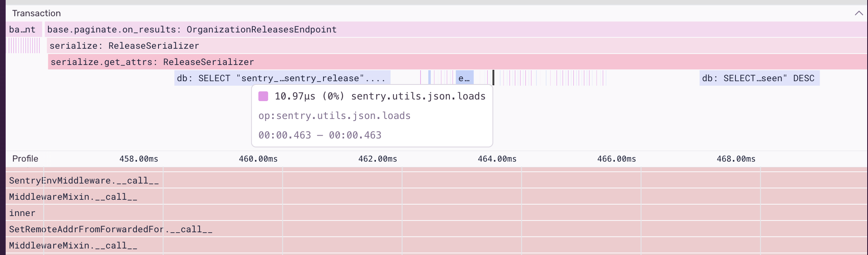Click the 468.00ms timeline tick label

click(736, 159)
